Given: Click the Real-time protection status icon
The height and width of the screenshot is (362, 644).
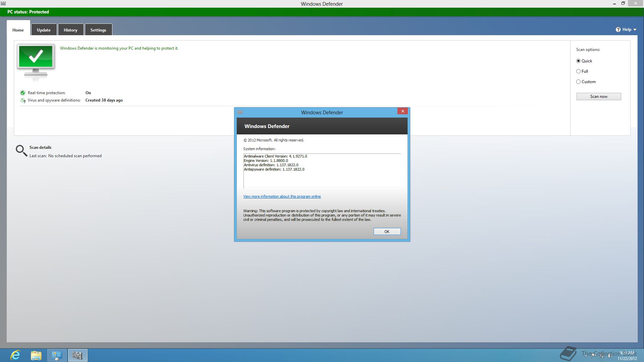Looking at the screenshot, I should (23, 93).
